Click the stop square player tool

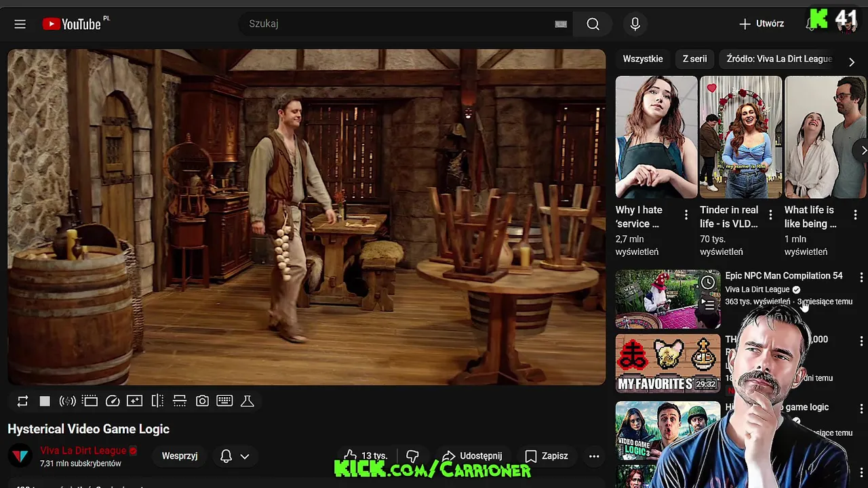pos(45,401)
